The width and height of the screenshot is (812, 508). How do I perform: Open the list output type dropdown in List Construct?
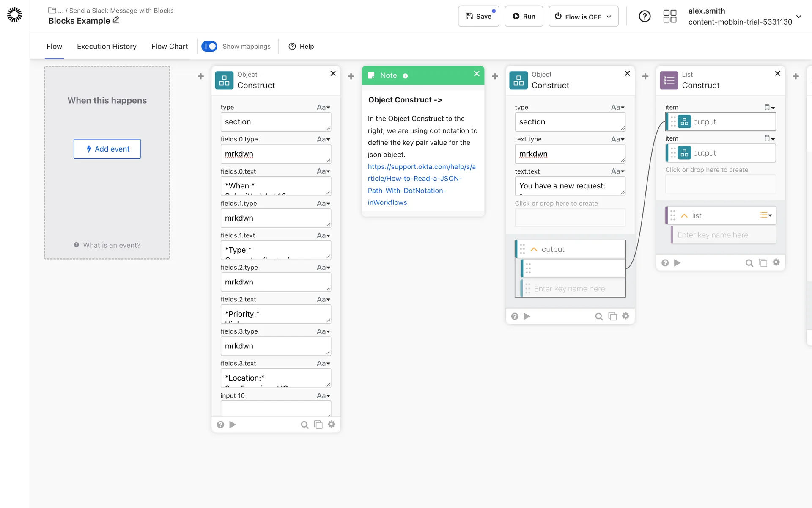coord(765,215)
